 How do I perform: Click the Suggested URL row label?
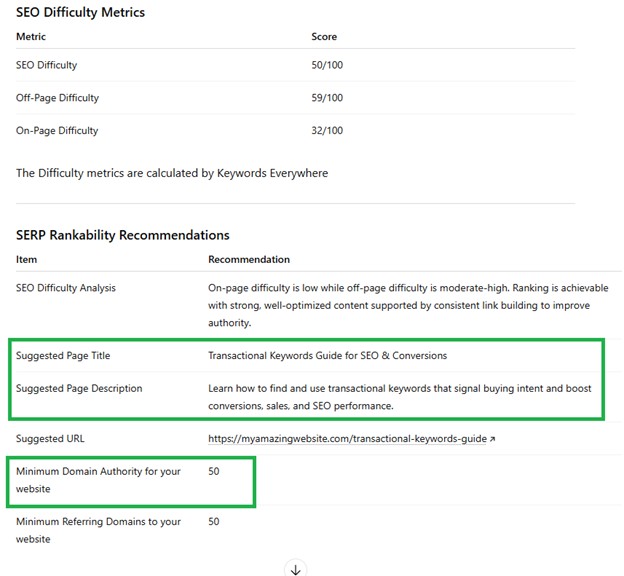point(49,439)
